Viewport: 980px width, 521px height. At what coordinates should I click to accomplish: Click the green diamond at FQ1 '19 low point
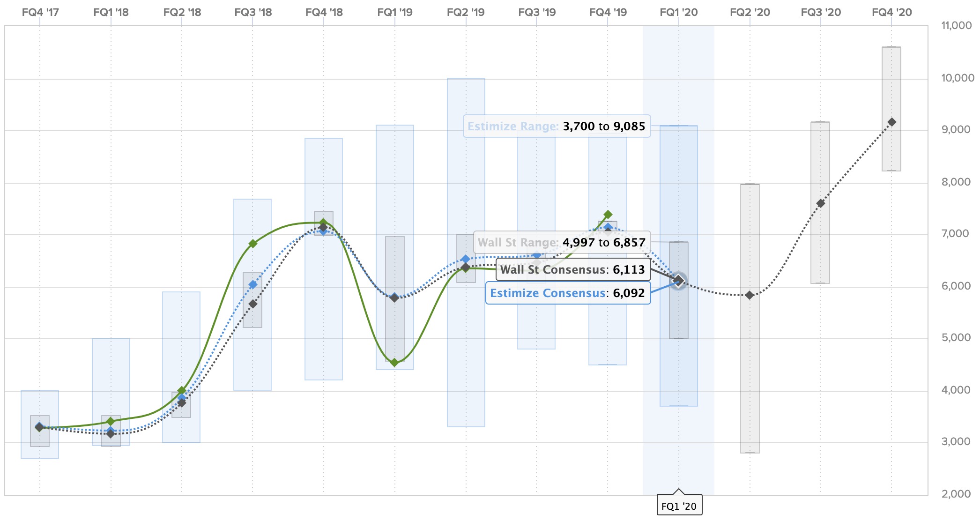click(x=394, y=362)
